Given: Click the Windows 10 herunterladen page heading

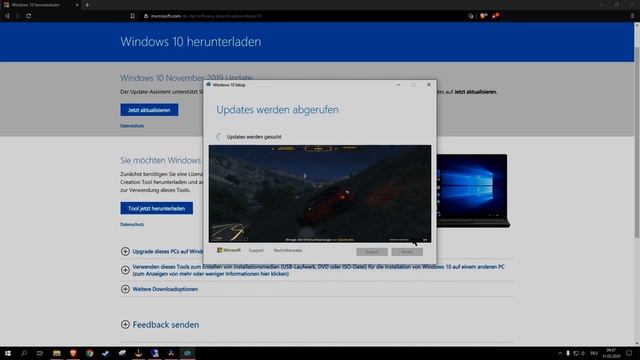Looking at the screenshot, I should pos(191,42).
